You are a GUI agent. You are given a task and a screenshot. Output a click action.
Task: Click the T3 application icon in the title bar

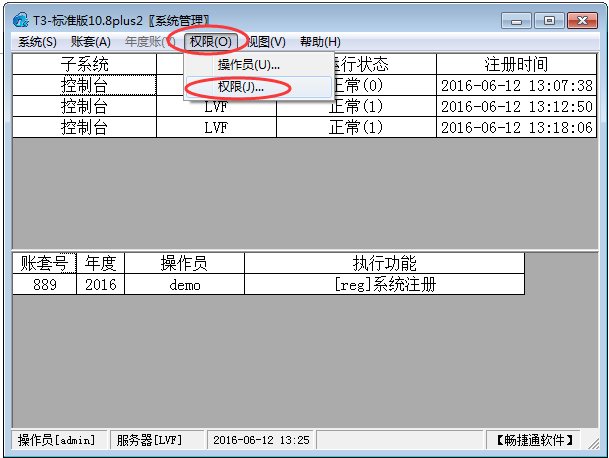20,20
